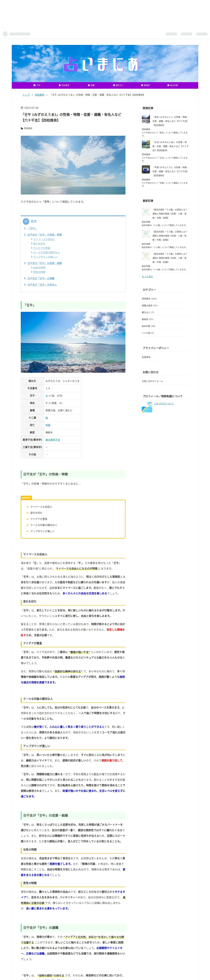This screenshot has width=210, height=980.
Task: Open related article 「辛酉 (かのととり)」
Action: [x=170, y=171]
